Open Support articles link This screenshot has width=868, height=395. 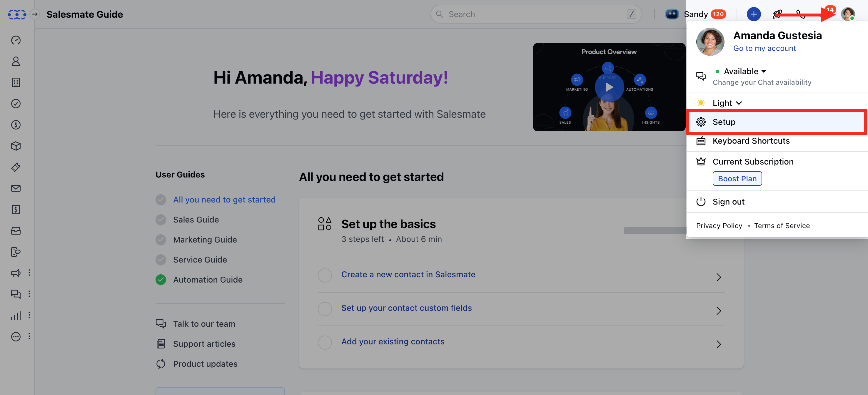coord(204,344)
